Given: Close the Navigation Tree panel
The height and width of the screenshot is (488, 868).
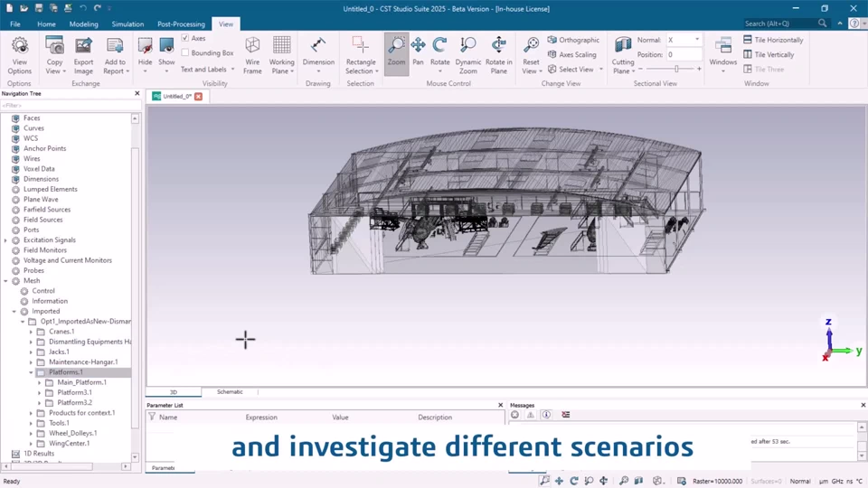Looking at the screenshot, I should (137, 93).
